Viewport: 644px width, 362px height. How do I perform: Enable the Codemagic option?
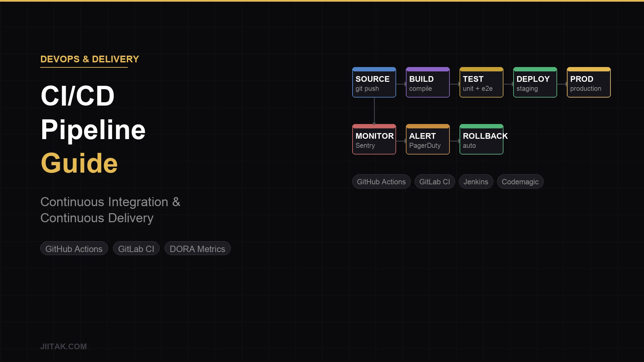point(520,182)
